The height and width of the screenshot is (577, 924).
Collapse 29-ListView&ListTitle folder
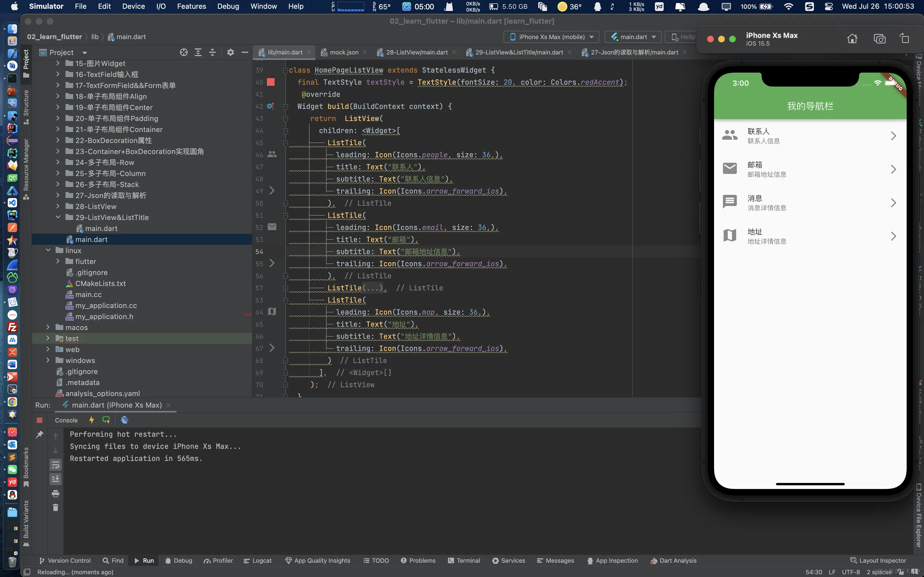click(58, 217)
